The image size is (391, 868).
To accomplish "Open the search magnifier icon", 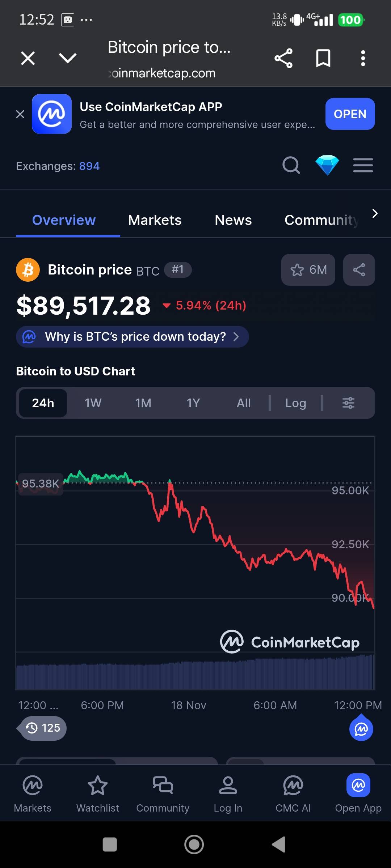I will pos(291,166).
